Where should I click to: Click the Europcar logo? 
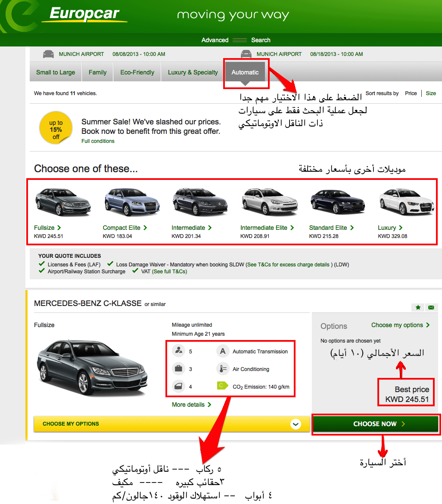pyautogui.click(x=84, y=14)
